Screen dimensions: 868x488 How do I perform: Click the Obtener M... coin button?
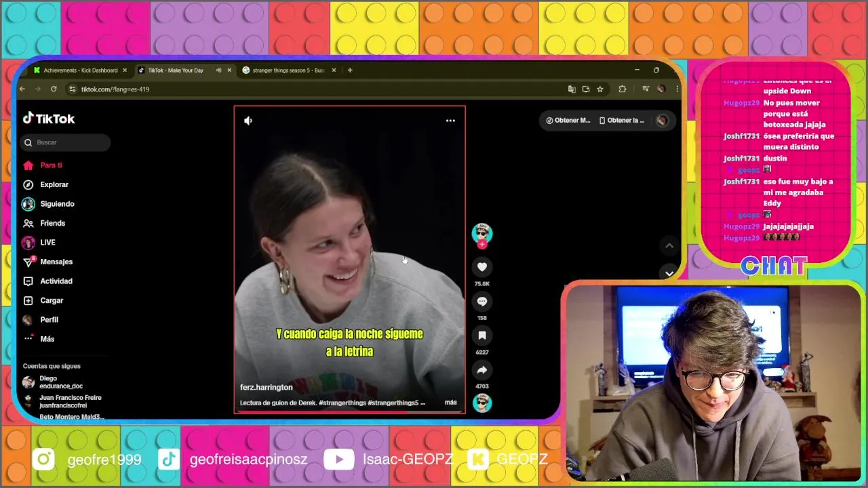568,121
